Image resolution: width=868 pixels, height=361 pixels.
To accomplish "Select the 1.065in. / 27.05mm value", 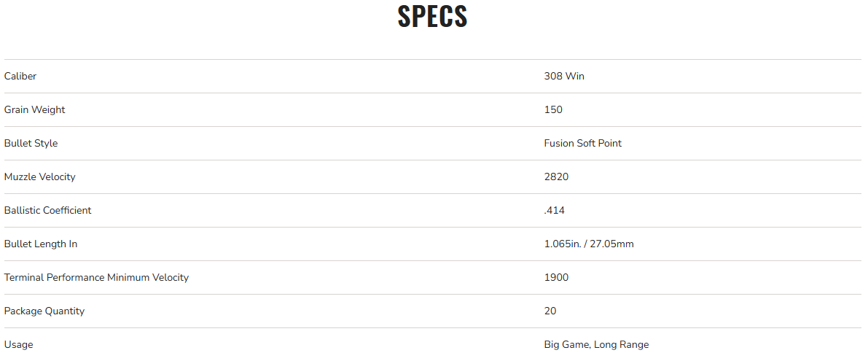I will tap(589, 244).
